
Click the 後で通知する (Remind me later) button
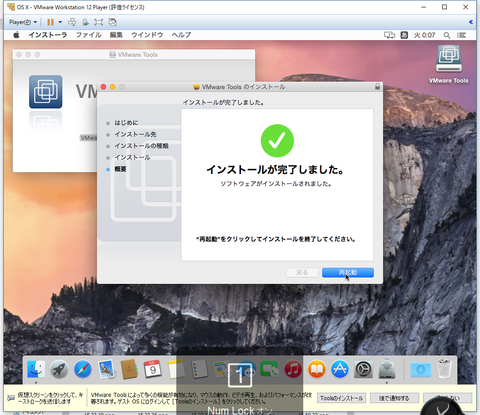click(394, 398)
